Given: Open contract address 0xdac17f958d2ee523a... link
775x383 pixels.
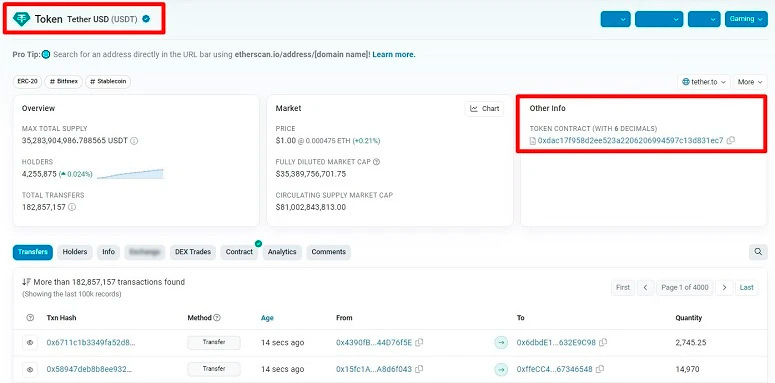Looking at the screenshot, I should 630,141.
